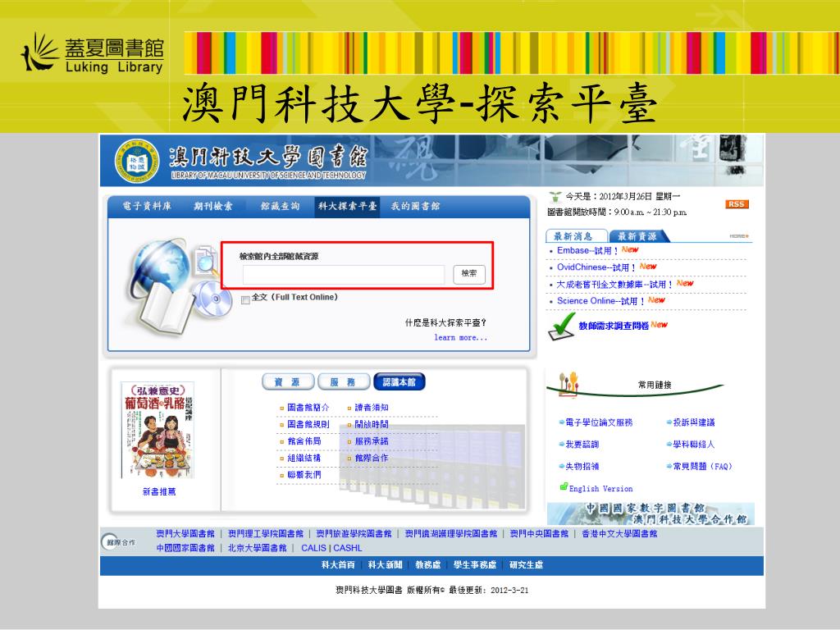This screenshot has height=630, width=840.
Task: Open the 香港中文大學圖書館 link
Action: point(619,533)
